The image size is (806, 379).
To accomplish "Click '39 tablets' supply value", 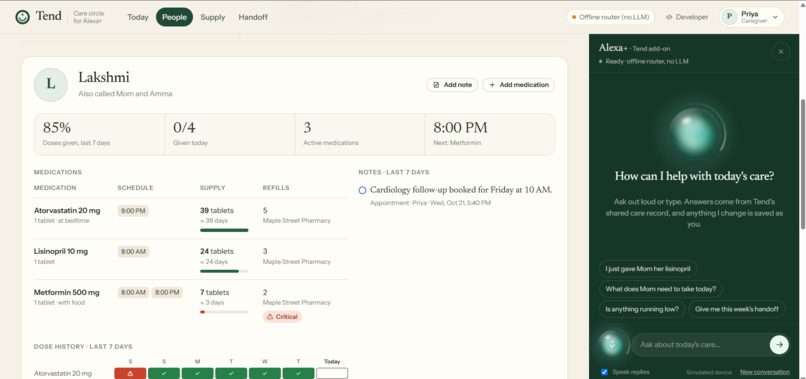I will pyautogui.click(x=216, y=210).
